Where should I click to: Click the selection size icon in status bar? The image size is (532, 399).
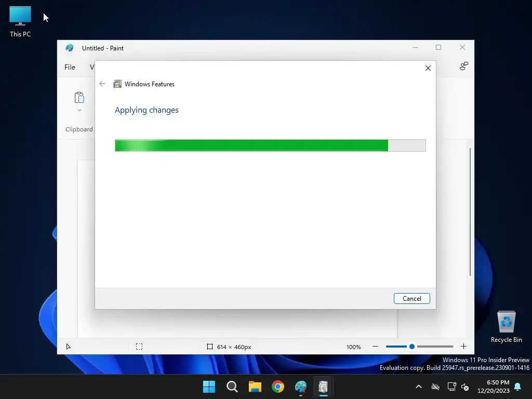[x=139, y=347]
